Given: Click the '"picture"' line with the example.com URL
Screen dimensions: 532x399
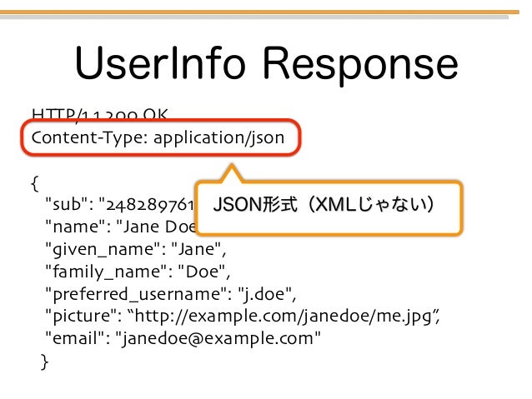Looking at the screenshot, I should [x=243, y=317].
